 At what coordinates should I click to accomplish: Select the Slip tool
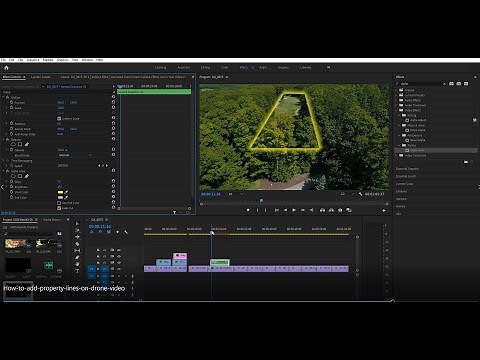click(77, 250)
